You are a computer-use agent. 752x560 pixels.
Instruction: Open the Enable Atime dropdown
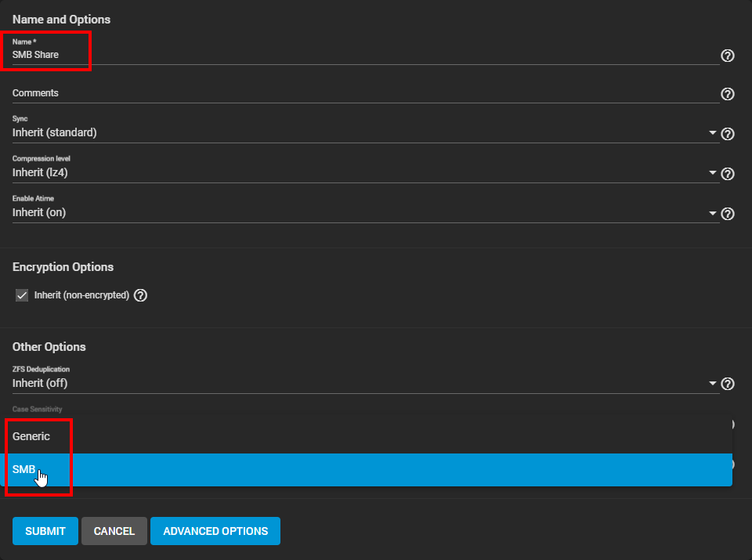pos(713,212)
